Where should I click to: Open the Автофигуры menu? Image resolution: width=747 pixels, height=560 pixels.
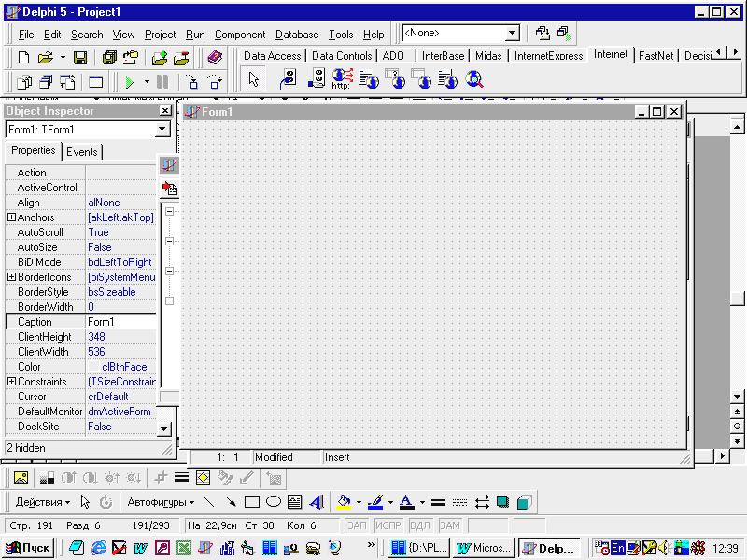[161, 502]
